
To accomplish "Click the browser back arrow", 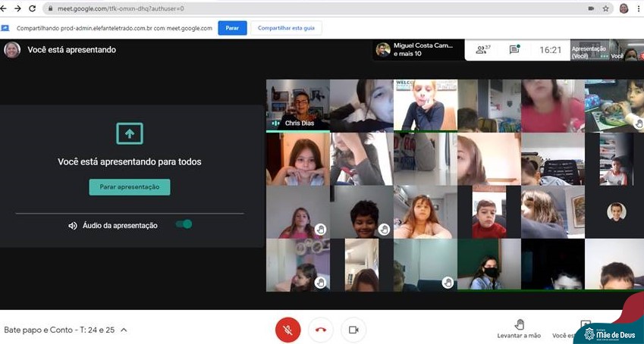I will tap(6, 8).
